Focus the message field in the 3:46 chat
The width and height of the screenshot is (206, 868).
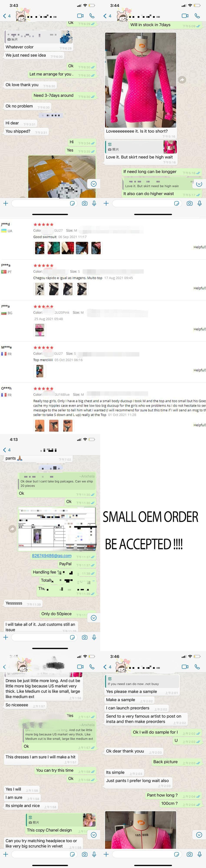(141, 854)
